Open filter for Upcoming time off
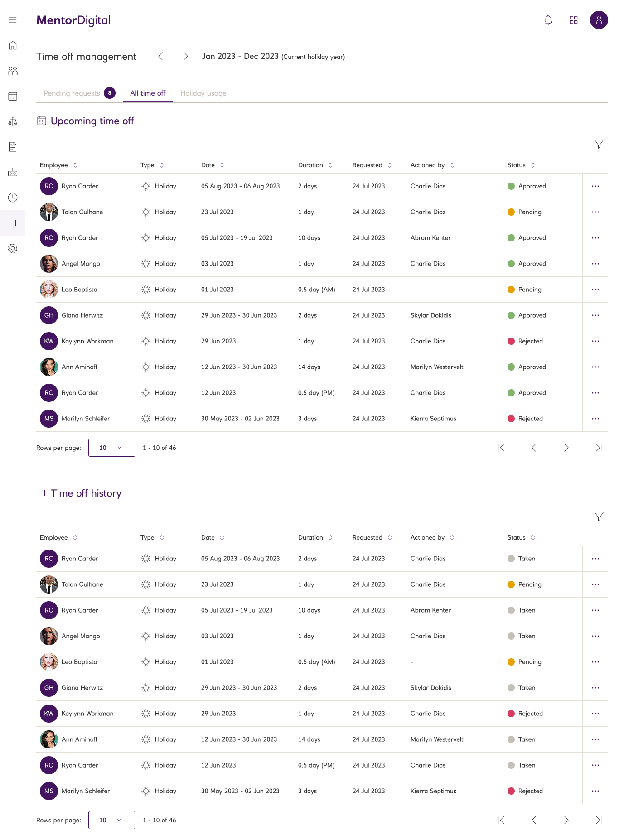Viewport: 619px width, 840px height. click(x=599, y=144)
